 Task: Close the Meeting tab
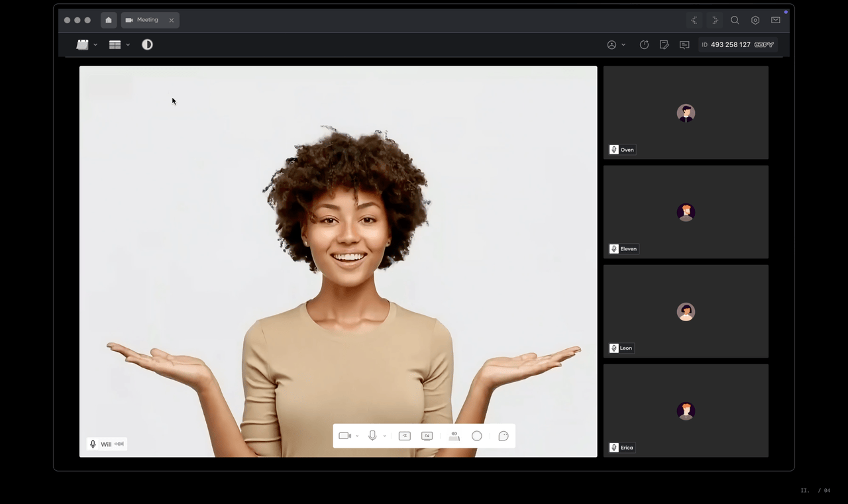[x=172, y=21]
